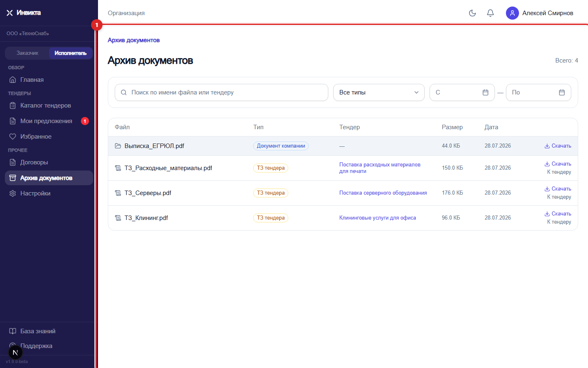Click the file icon next to ТЗ_Серверы.pdf
The width and height of the screenshot is (588, 368).
click(x=118, y=193)
